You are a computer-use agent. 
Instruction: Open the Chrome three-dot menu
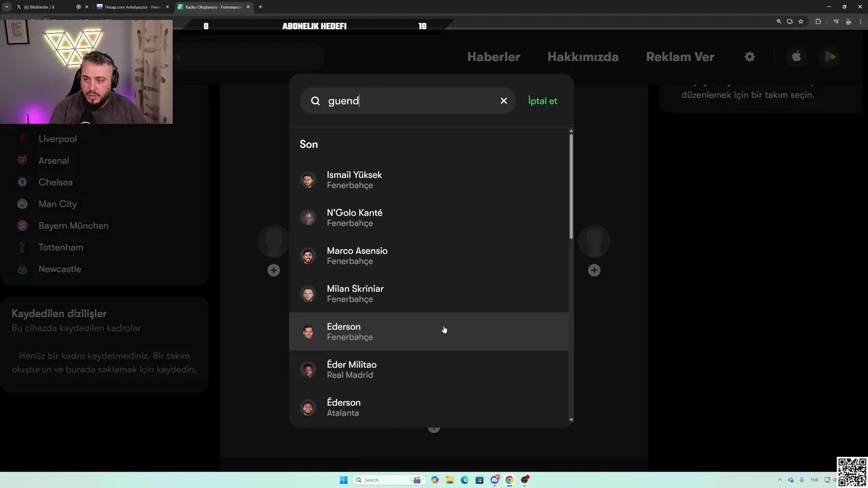coord(861,22)
